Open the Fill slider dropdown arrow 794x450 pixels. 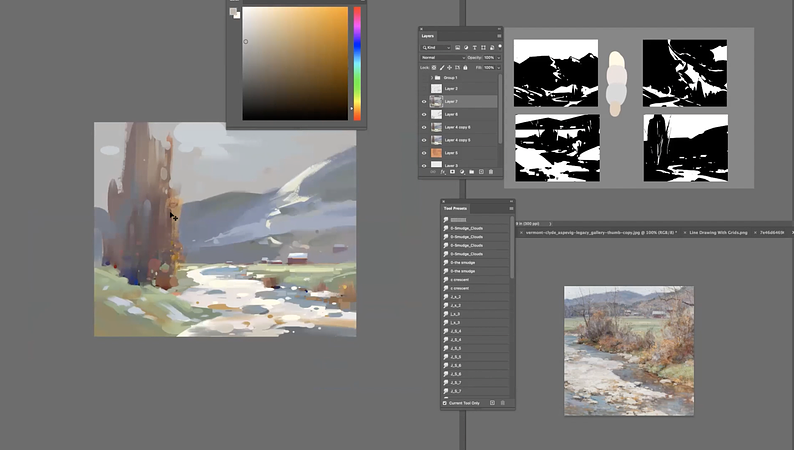tap(498, 67)
